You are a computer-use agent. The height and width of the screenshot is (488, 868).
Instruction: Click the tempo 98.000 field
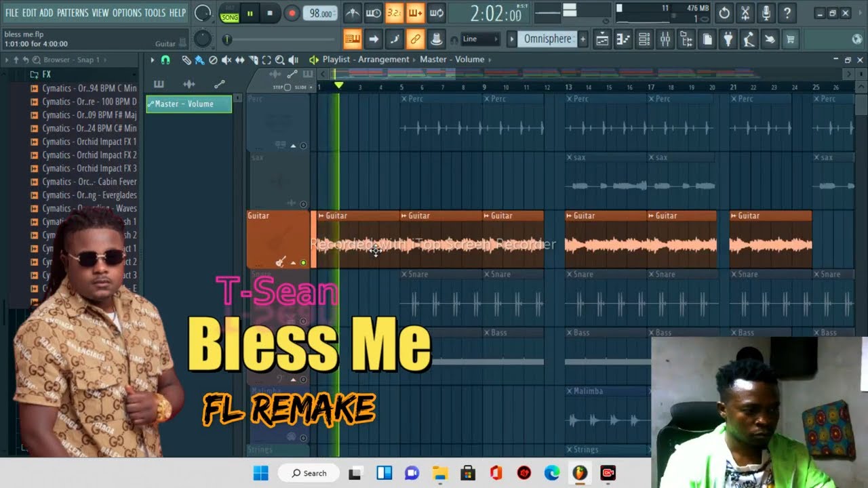(x=321, y=14)
